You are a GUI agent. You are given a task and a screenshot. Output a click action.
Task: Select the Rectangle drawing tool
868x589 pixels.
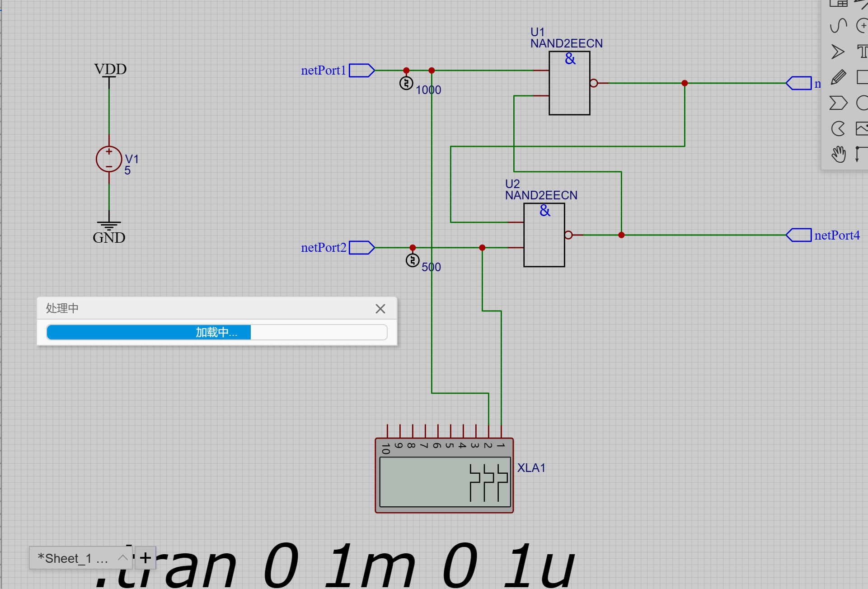coord(862,77)
